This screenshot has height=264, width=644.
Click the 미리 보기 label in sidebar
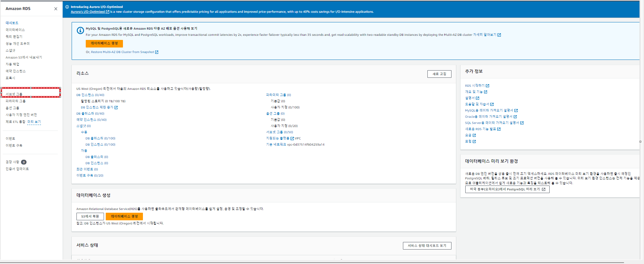tap(34, 122)
